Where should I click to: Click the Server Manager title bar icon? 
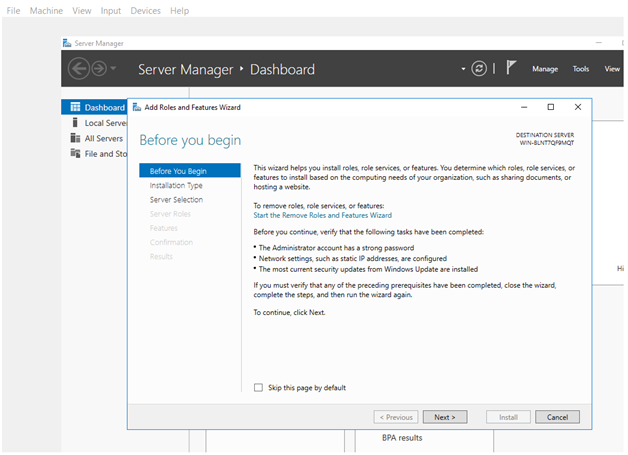[67, 43]
